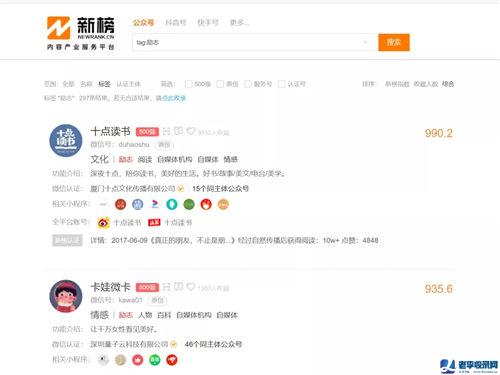The image size is (500, 375).
Task: Sort results by 新榜指数
Action: (397, 84)
